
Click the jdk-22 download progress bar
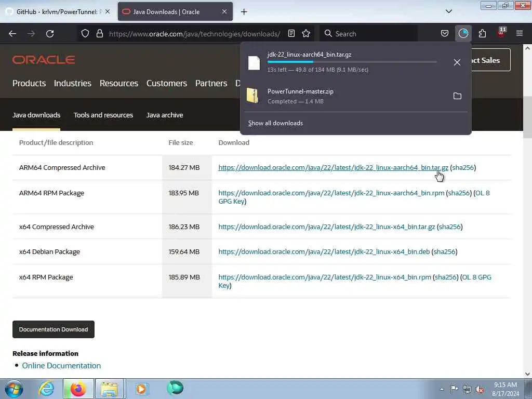coord(352,62)
